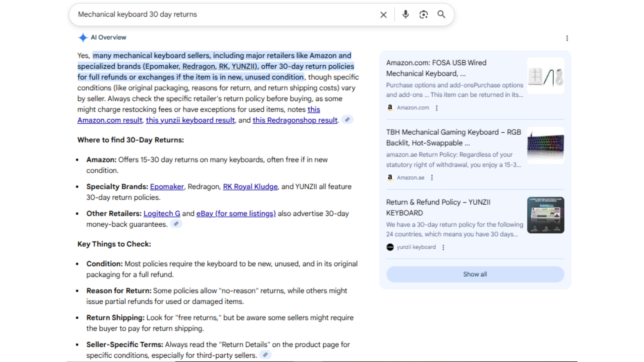Click the magnifying glass search icon

[441, 14]
